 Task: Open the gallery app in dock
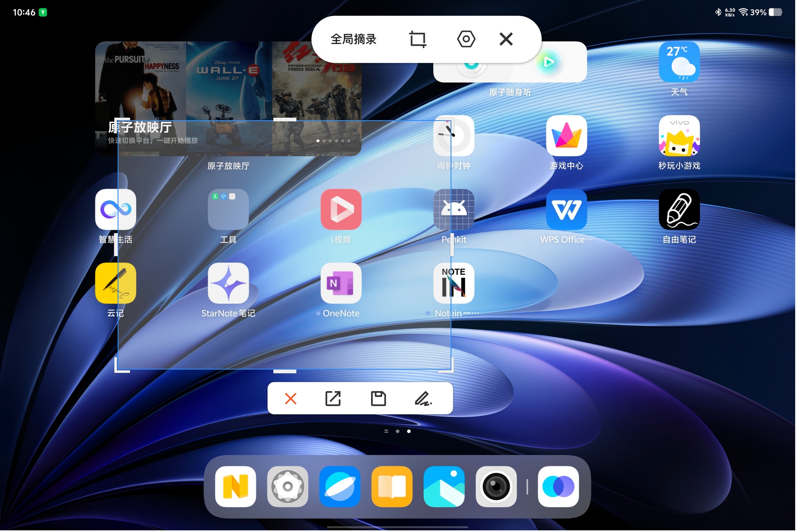(444, 486)
